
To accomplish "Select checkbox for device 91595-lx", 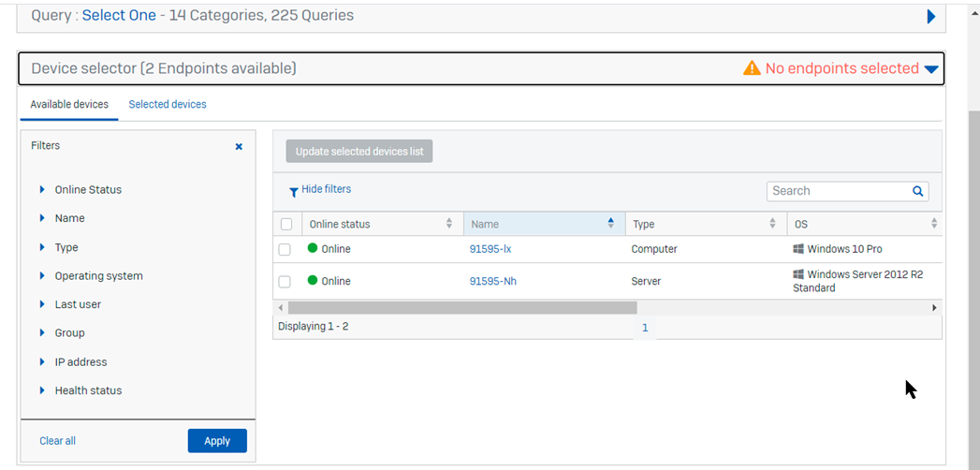I will click(285, 250).
